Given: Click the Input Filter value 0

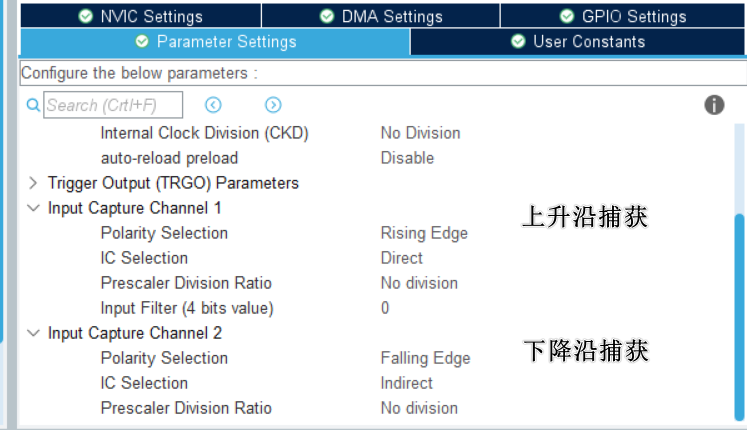Looking at the screenshot, I should (x=385, y=308).
